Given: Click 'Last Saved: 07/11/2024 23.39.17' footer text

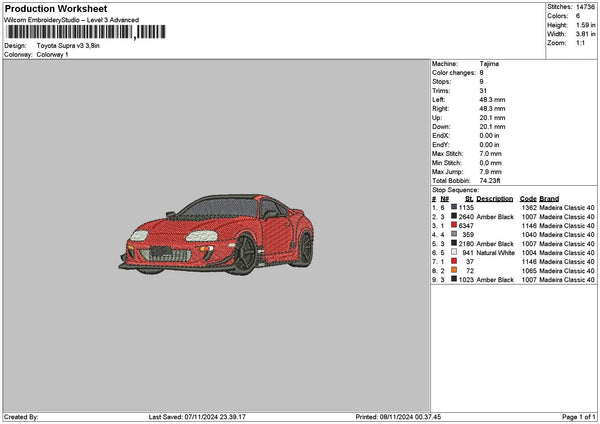Looking at the screenshot, I should pos(197,417).
